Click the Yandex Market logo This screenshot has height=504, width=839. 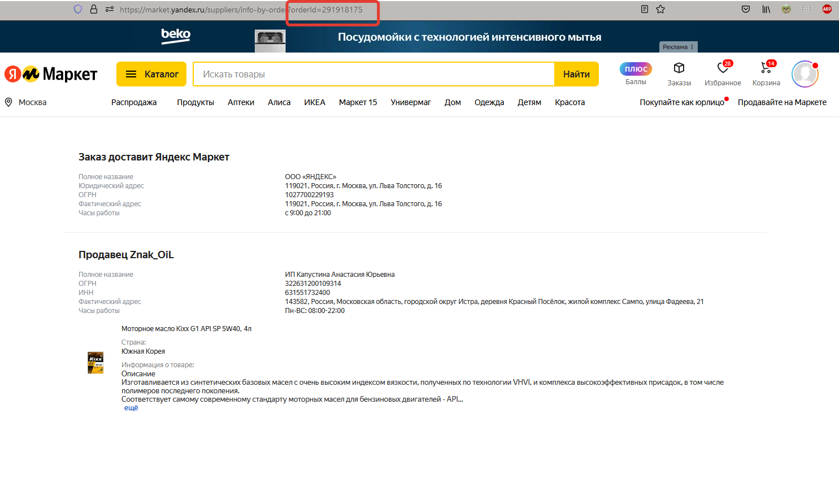51,74
